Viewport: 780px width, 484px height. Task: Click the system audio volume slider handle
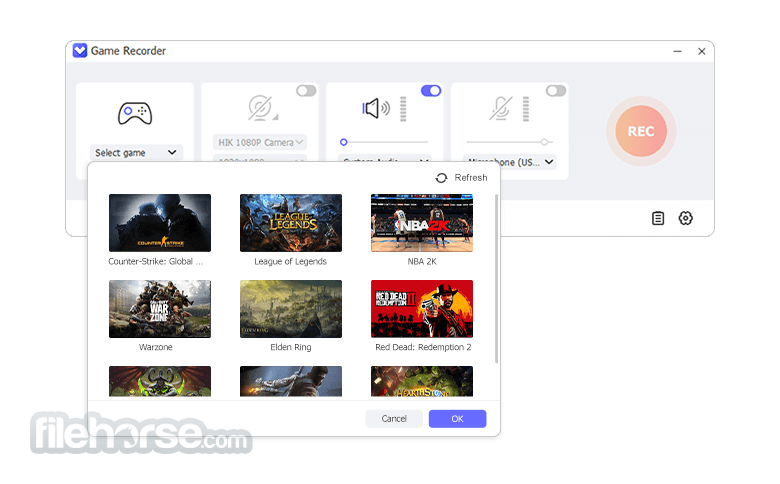343,142
